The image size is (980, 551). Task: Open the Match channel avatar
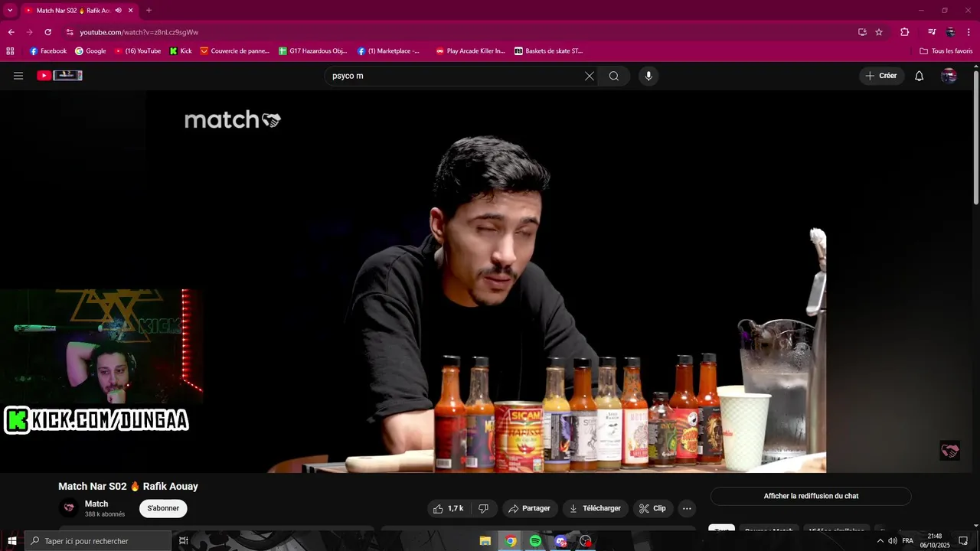point(69,508)
